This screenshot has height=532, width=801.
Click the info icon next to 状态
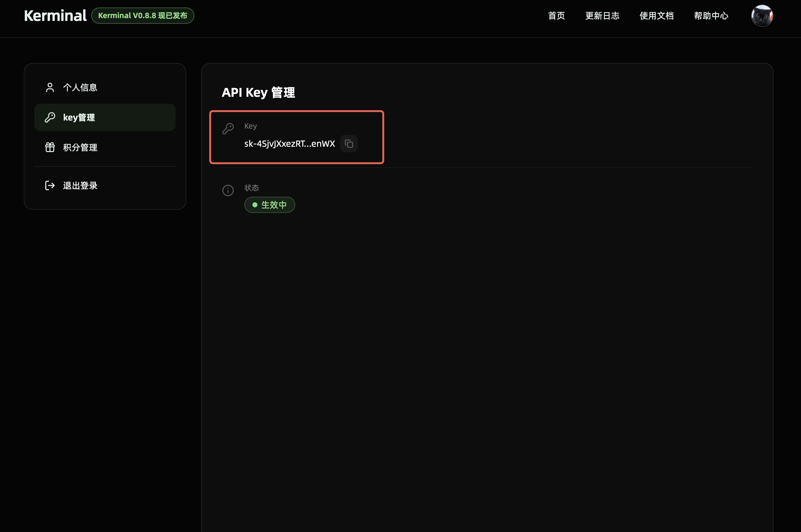pyautogui.click(x=228, y=190)
